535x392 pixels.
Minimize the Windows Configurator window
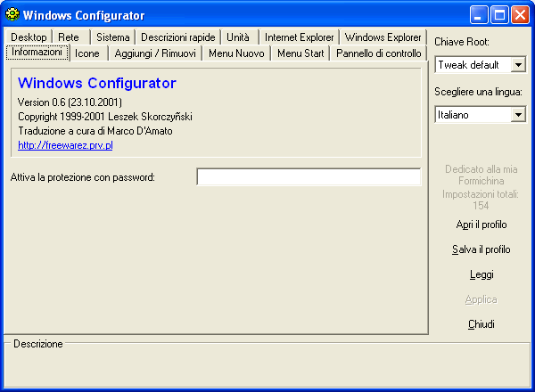click(x=479, y=15)
